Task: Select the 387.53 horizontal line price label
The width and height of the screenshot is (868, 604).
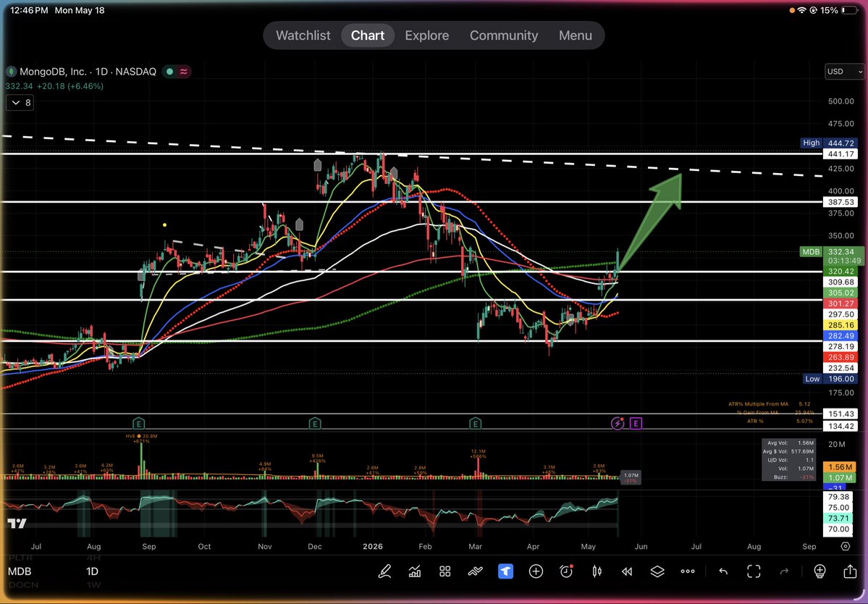Action: pyautogui.click(x=840, y=202)
